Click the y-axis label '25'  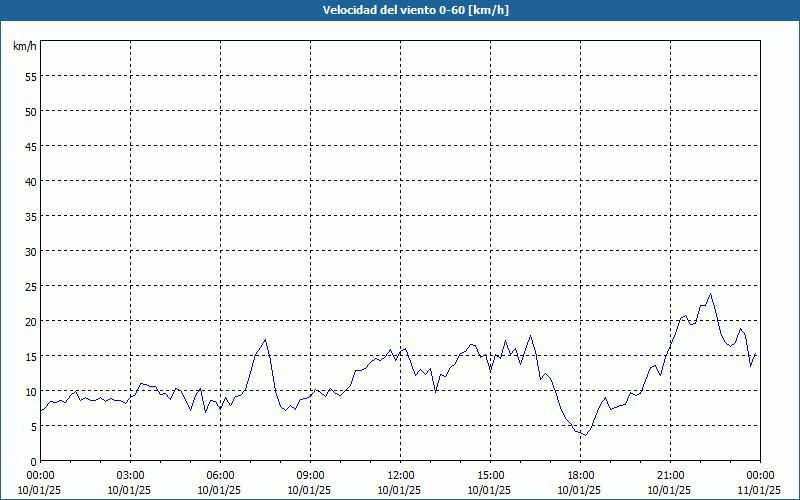[x=31, y=287]
